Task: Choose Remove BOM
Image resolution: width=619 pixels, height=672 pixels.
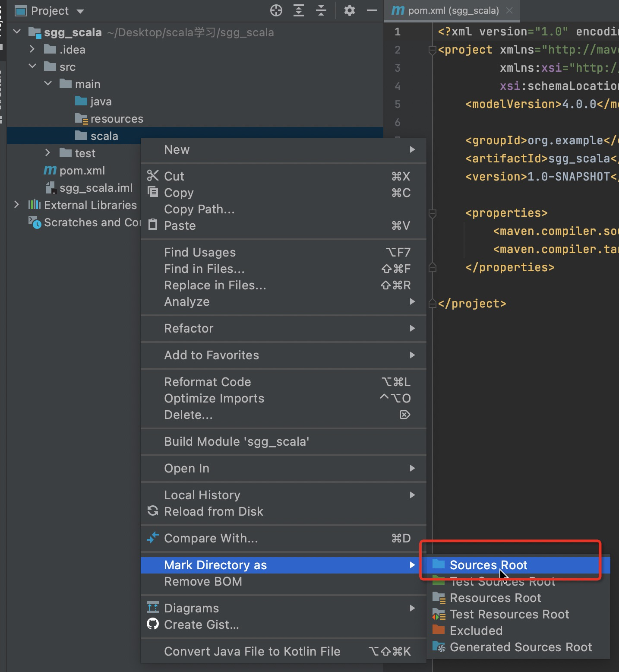Action: click(284, 581)
